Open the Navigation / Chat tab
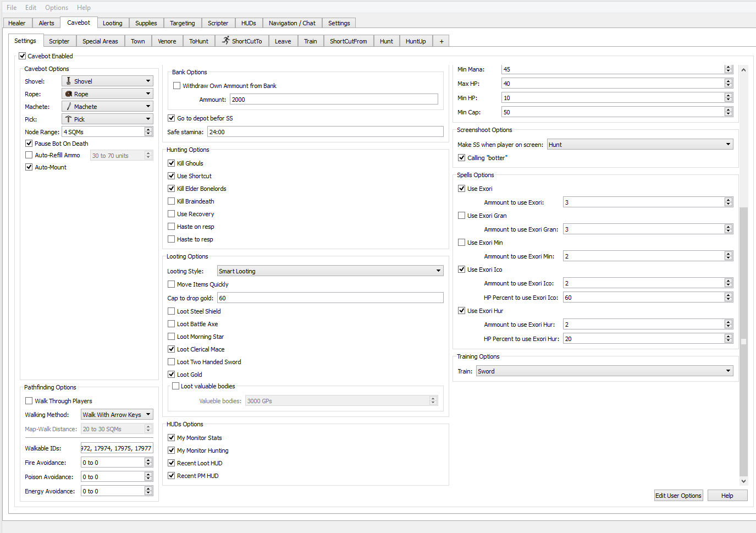Image resolution: width=756 pixels, height=533 pixels. click(x=292, y=23)
